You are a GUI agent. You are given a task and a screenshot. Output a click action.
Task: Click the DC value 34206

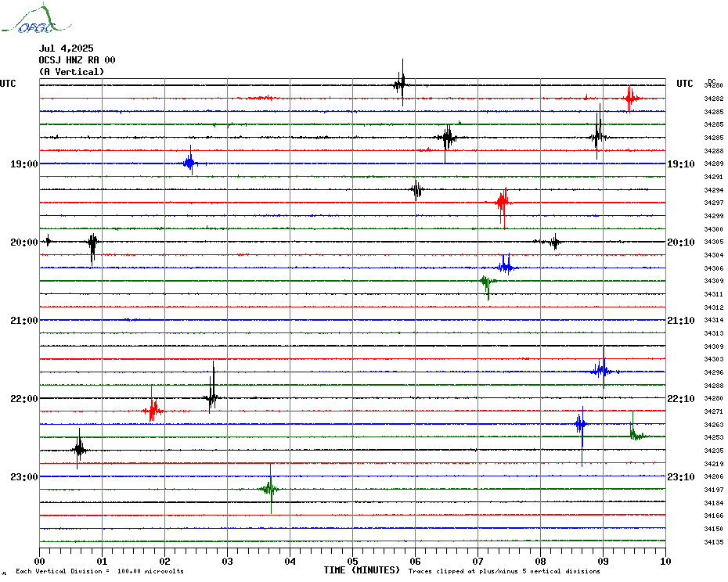pos(714,476)
